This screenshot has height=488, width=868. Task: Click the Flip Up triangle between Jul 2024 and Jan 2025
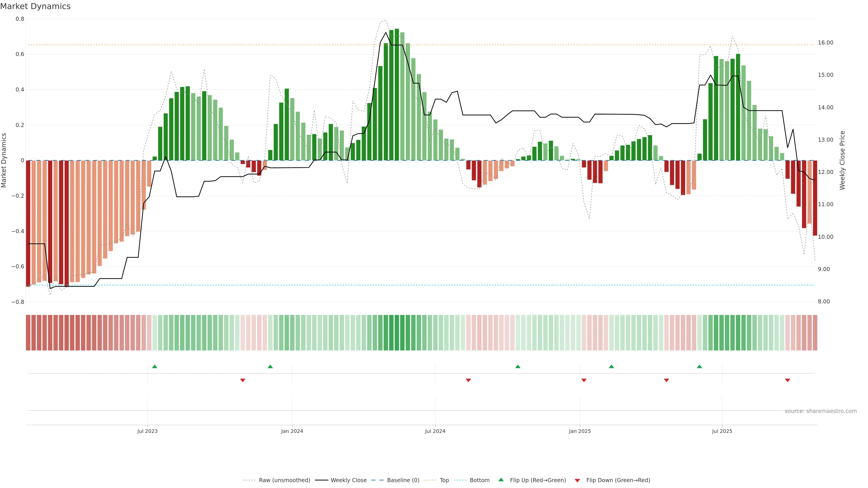pos(518,366)
